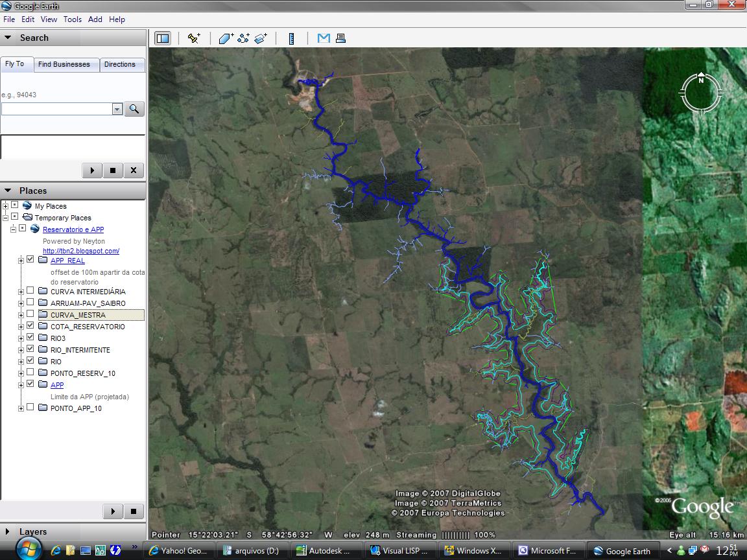Click the Reservatorio e APP link

coord(73,229)
